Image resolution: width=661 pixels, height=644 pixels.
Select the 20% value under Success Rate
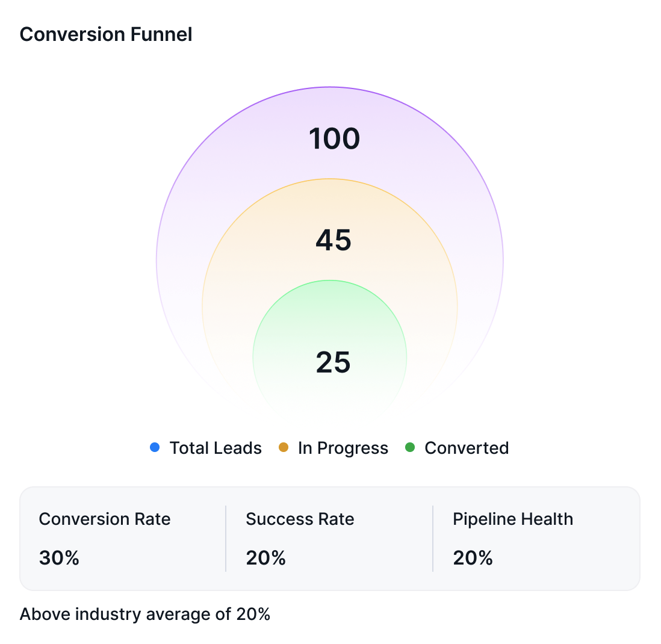[265, 558]
